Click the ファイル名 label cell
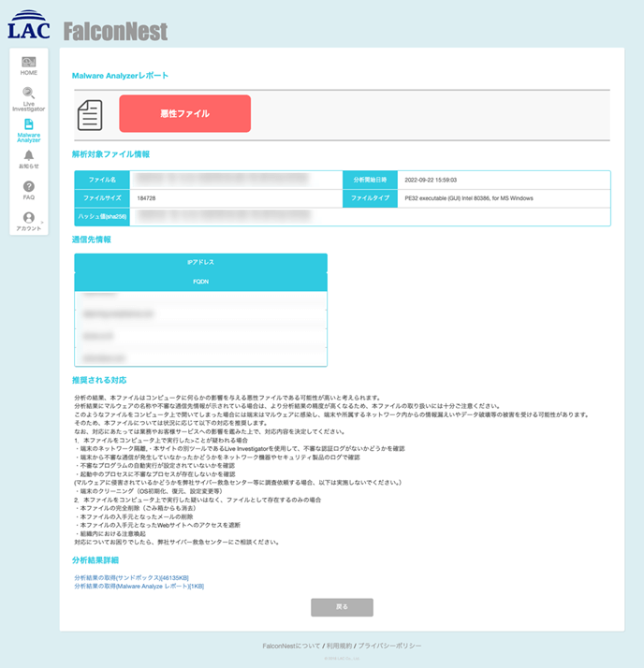The width and height of the screenshot is (644, 668). [102, 180]
